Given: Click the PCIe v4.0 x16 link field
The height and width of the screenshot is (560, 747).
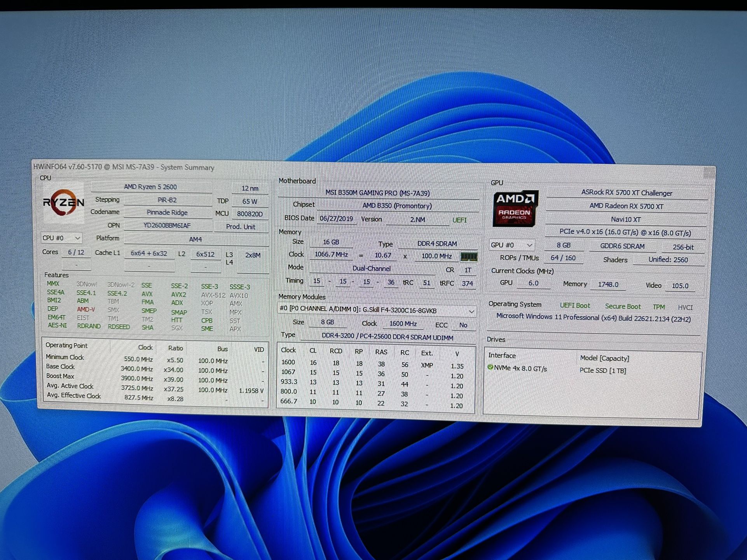Looking at the screenshot, I should click(x=625, y=232).
